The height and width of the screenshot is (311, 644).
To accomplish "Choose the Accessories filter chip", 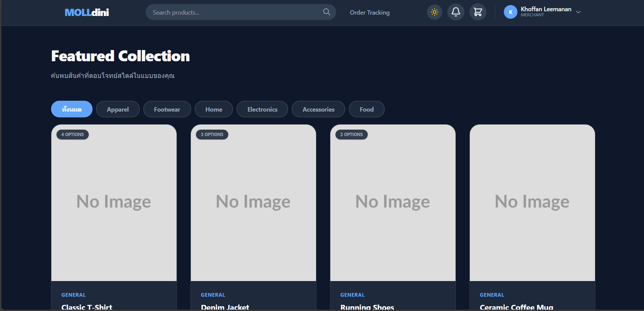I will pyautogui.click(x=318, y=109).
